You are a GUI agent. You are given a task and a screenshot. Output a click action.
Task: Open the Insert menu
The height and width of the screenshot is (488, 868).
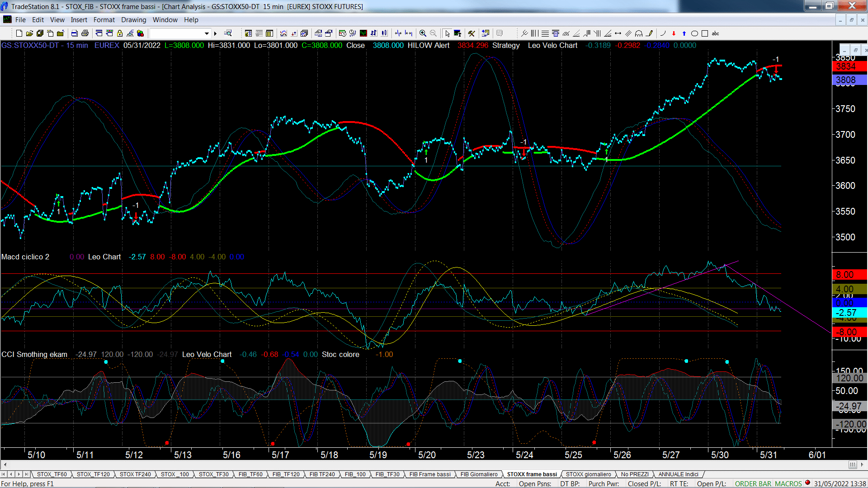coord(79,20)
